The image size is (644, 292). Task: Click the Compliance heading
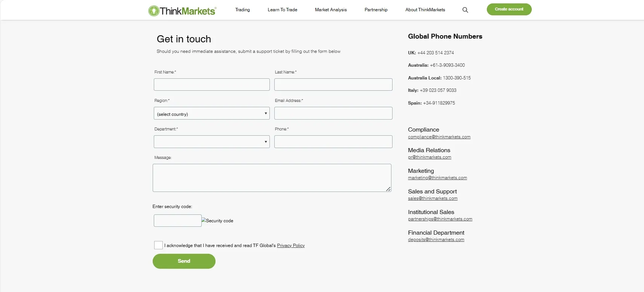coord(424,130)
